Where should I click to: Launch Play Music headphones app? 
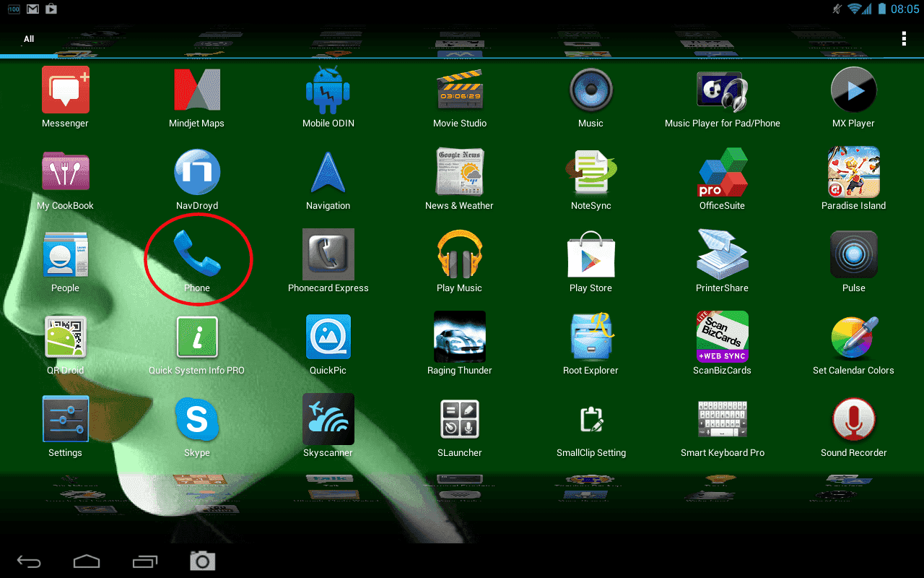pyautogui.click(x=460, y=254)
